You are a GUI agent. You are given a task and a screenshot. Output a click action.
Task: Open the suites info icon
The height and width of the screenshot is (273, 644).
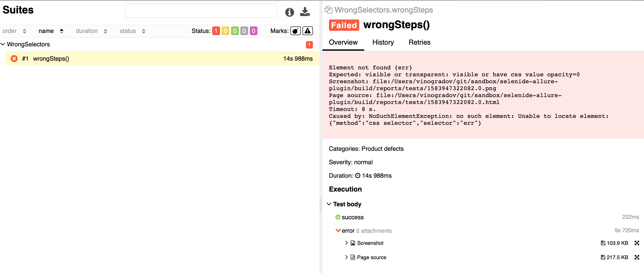pyautogui.click(x=289, y=12)
